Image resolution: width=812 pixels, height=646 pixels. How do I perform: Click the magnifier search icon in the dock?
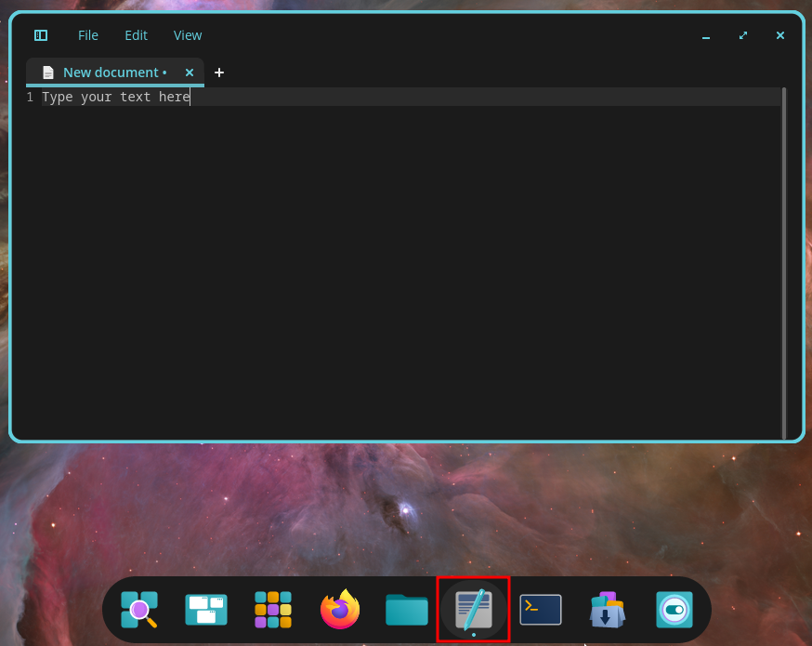139,610
